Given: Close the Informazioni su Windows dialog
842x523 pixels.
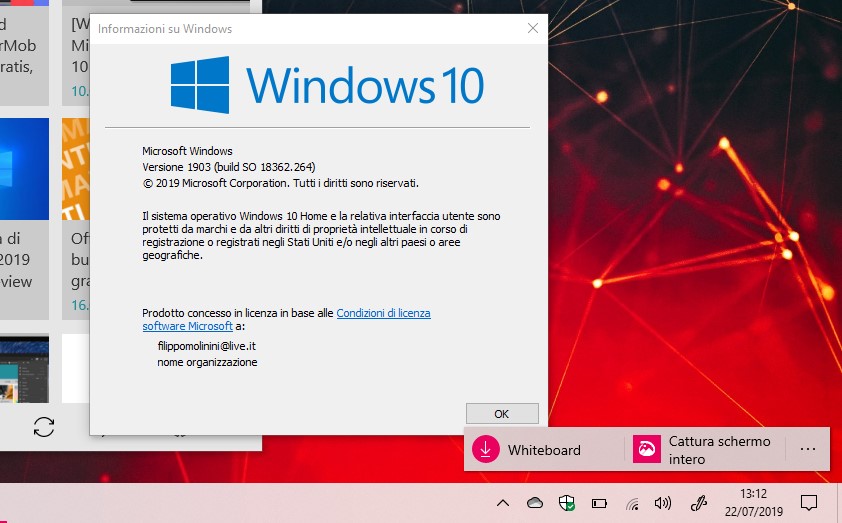Looking at the screenshot, I should (533, 28).
